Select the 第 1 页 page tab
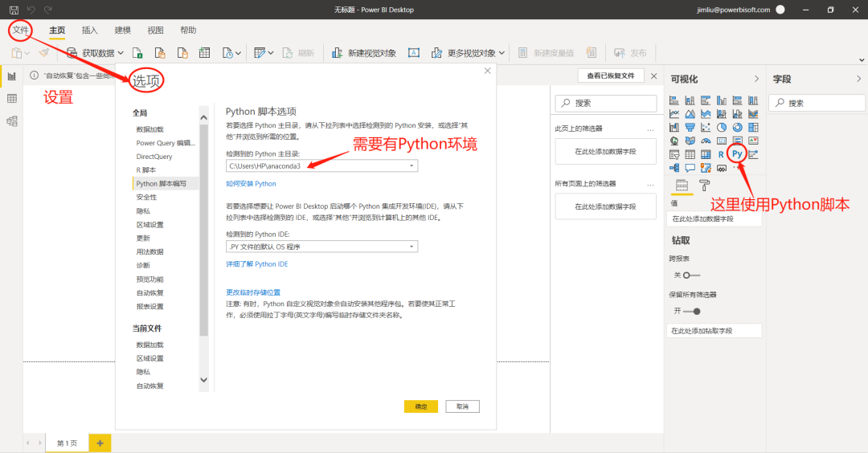This screenshot has width=868, height=453. pos(68,443)
